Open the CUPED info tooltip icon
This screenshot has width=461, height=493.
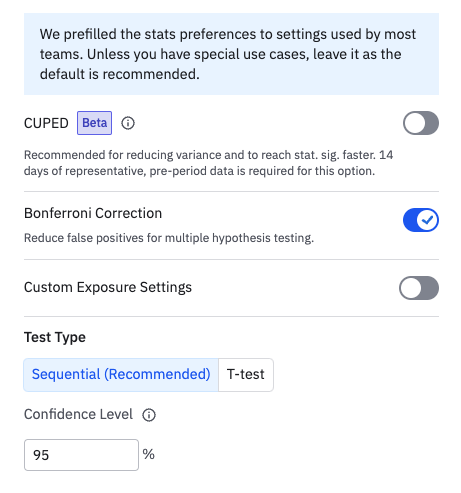tap(128, 123)
